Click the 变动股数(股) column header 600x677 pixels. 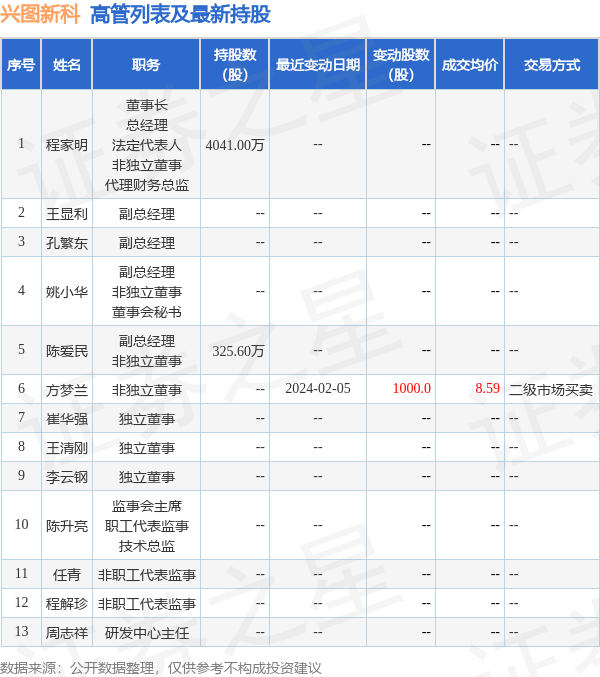pyautogui.click(x=401, y=65)
